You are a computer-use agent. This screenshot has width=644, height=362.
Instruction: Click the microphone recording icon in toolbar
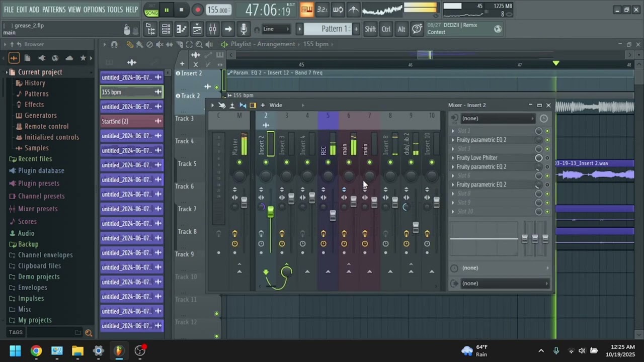tap(244, 29)
